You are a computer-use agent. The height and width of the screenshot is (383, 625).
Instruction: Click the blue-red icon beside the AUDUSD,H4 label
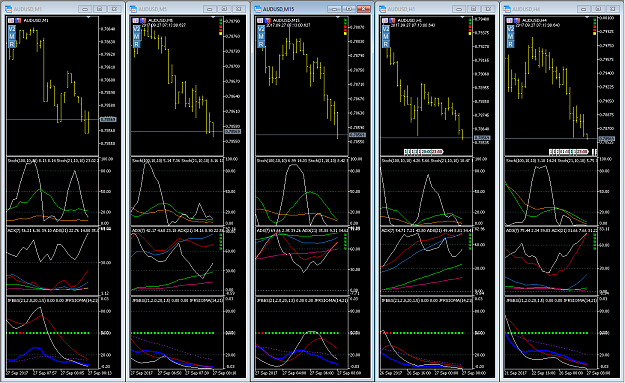tap(517, 20)
